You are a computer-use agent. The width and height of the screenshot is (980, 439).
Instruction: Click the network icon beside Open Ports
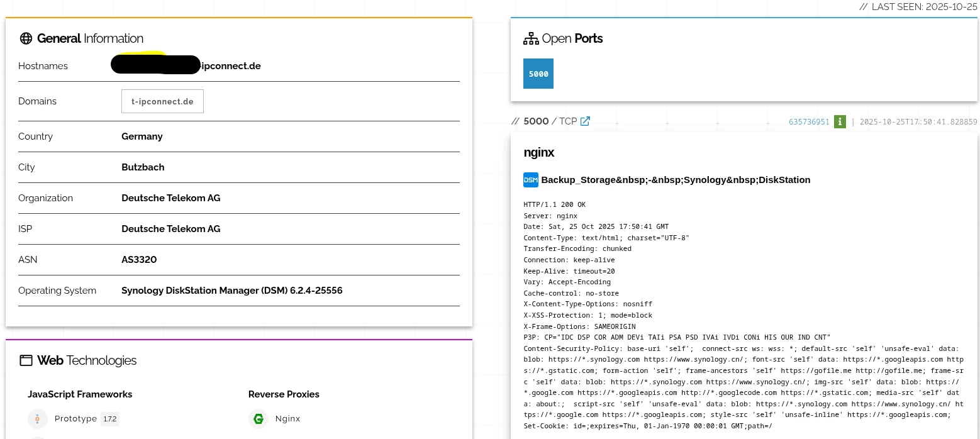tap(531, 38)
